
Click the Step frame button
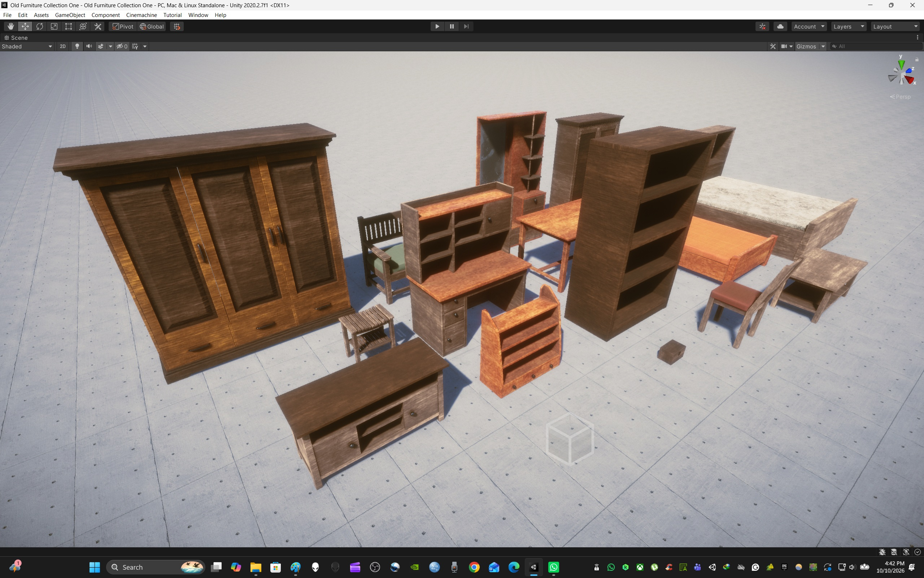click(x=466, y=26)
